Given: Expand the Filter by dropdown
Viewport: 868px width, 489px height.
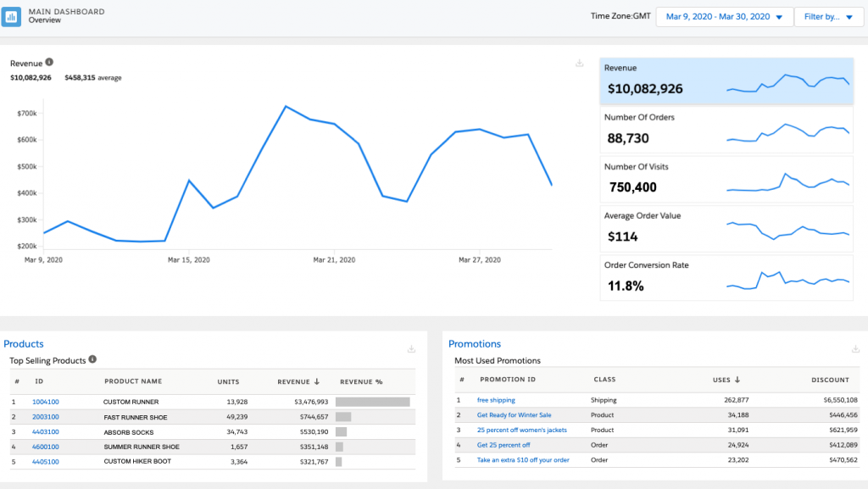Looking at the screenshot, I should (828, 17).
